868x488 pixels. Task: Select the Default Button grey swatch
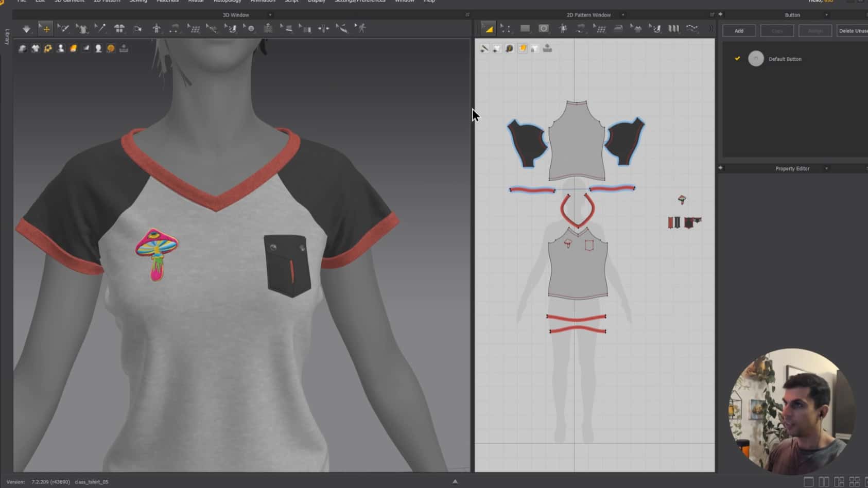point(756,59)
